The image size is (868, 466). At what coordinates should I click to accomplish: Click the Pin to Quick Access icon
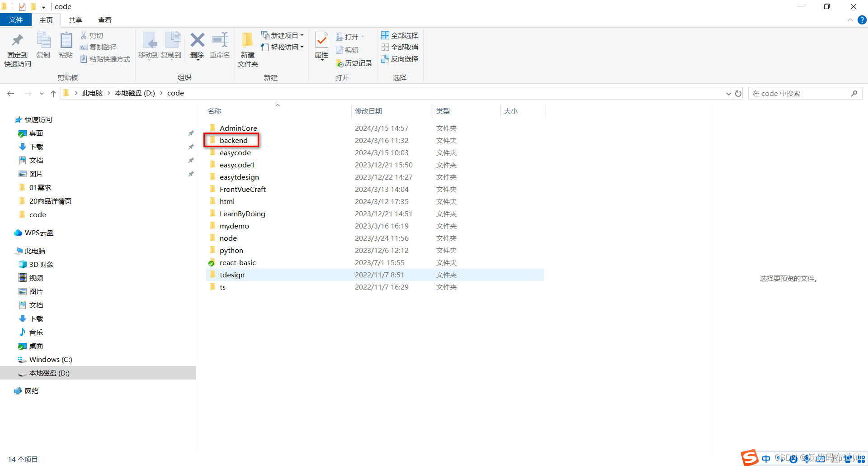pos(17,40)
